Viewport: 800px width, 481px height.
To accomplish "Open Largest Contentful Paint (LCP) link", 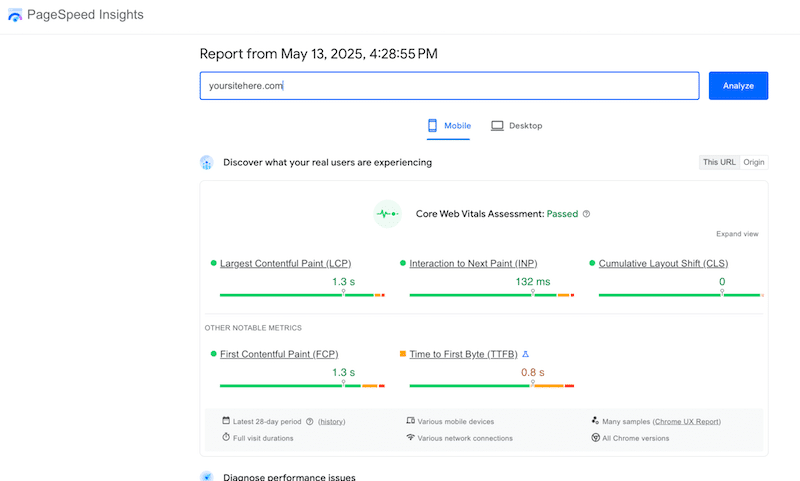I will [286, 264].
